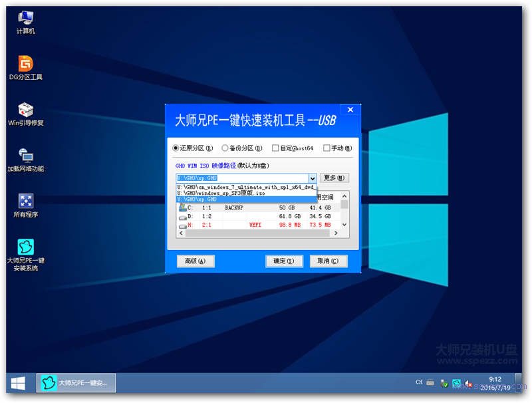Enable the 自定Ghost64 checkbox

(277, 148)
